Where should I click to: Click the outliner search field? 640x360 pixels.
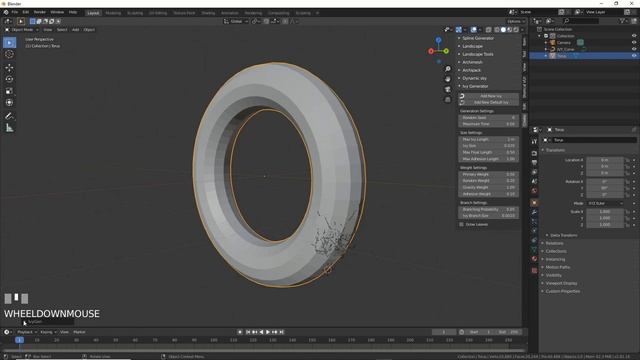(x=581, y=20)
